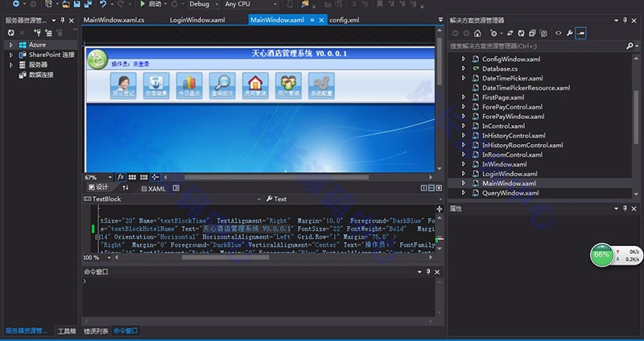Click the pop-out XAML view icon
This screenshot has height=341, width=644.
click(176, 188)
